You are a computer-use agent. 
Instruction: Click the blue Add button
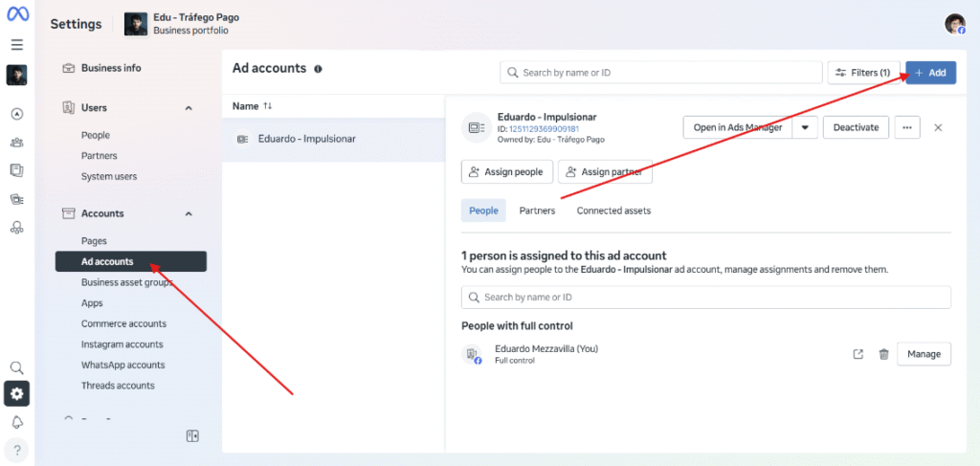[930, 73]
